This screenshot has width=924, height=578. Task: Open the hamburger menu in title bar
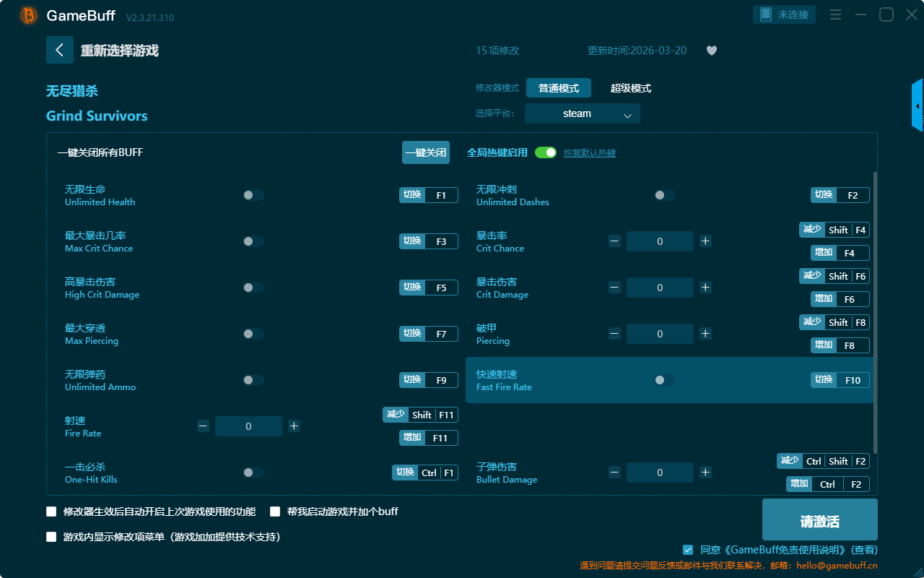(x=835, y=14)
